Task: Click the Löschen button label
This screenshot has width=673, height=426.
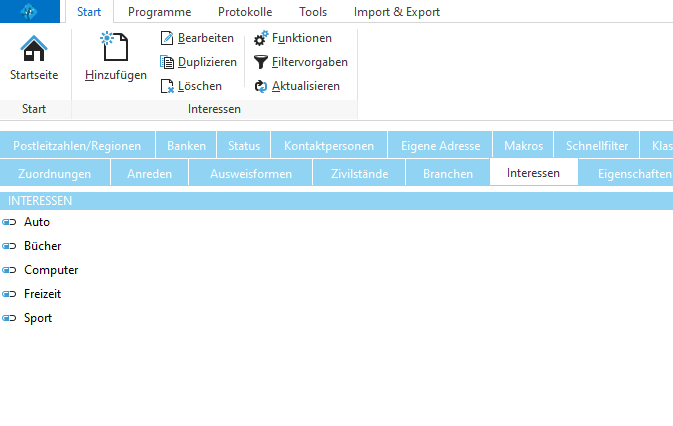Action: coord(200,86)
